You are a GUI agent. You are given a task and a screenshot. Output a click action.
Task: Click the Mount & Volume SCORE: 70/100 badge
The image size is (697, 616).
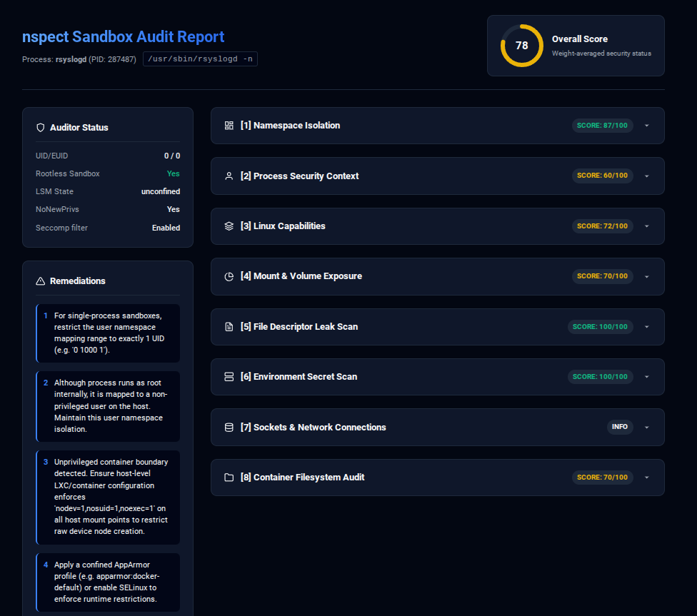tap(602, 276)
